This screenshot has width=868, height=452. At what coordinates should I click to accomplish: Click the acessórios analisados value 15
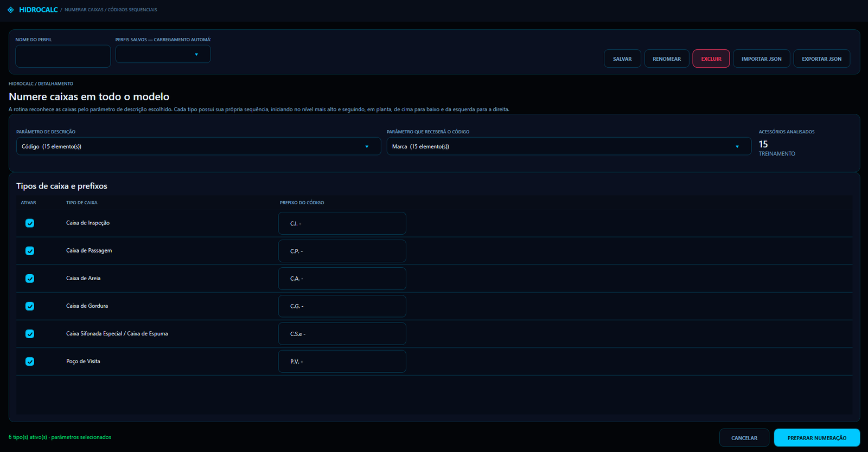pyautogui.click(x=763, y=144)
